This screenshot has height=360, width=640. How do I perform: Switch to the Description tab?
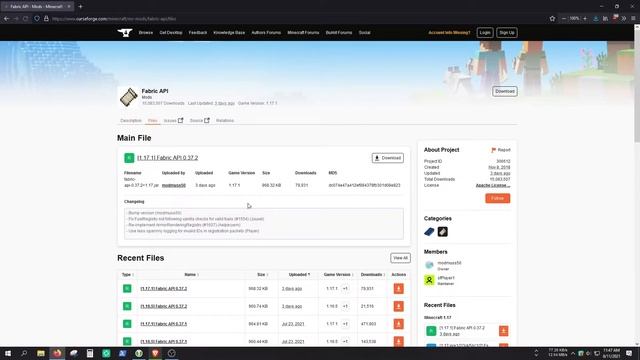(131, 121)
